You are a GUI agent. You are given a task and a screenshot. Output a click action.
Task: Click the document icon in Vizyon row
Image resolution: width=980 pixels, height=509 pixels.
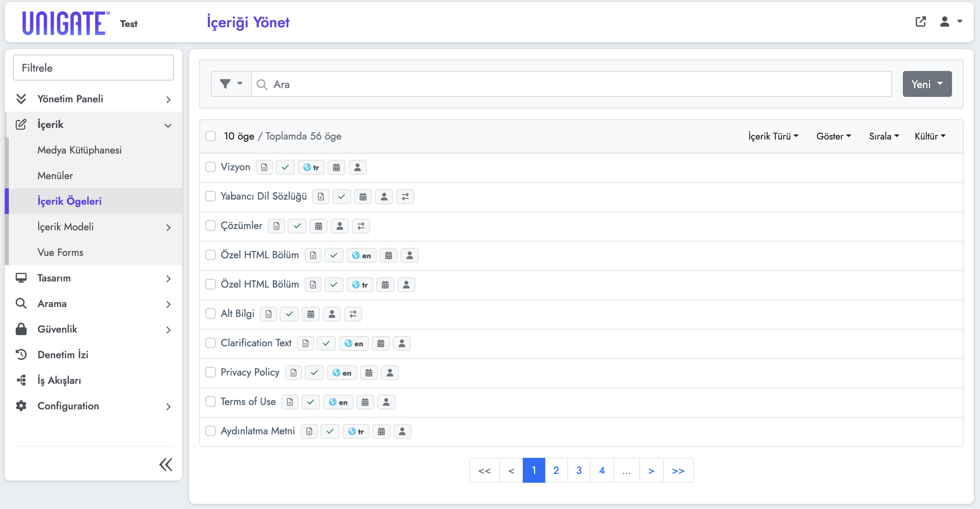264,168
